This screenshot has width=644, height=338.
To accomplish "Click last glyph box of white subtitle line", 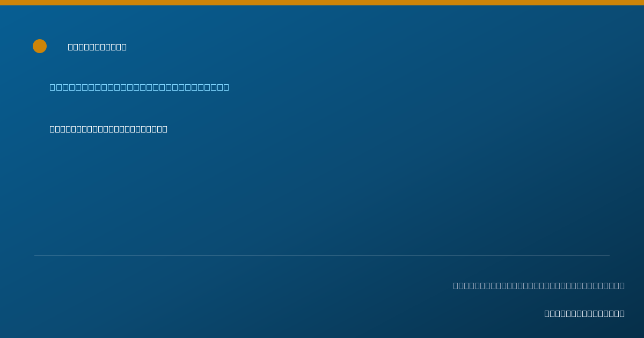I will point(165,129).
